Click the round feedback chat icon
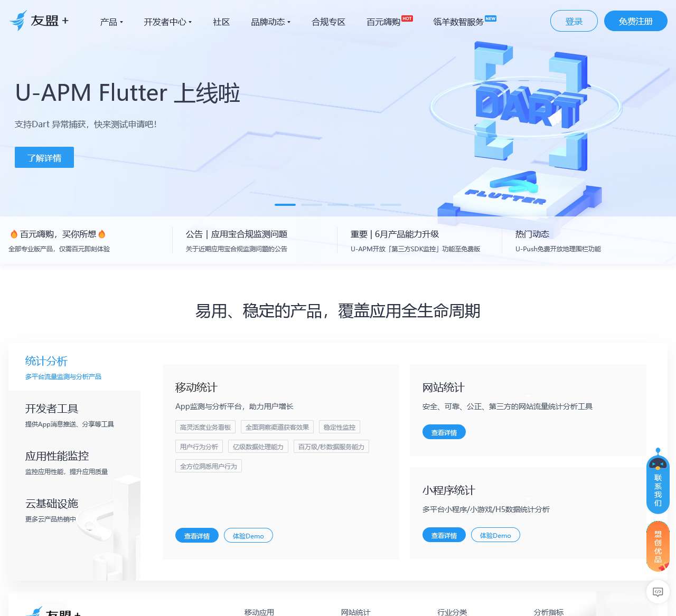The height and width of the screenshot is (616, 676). click(x=658, y=592)
